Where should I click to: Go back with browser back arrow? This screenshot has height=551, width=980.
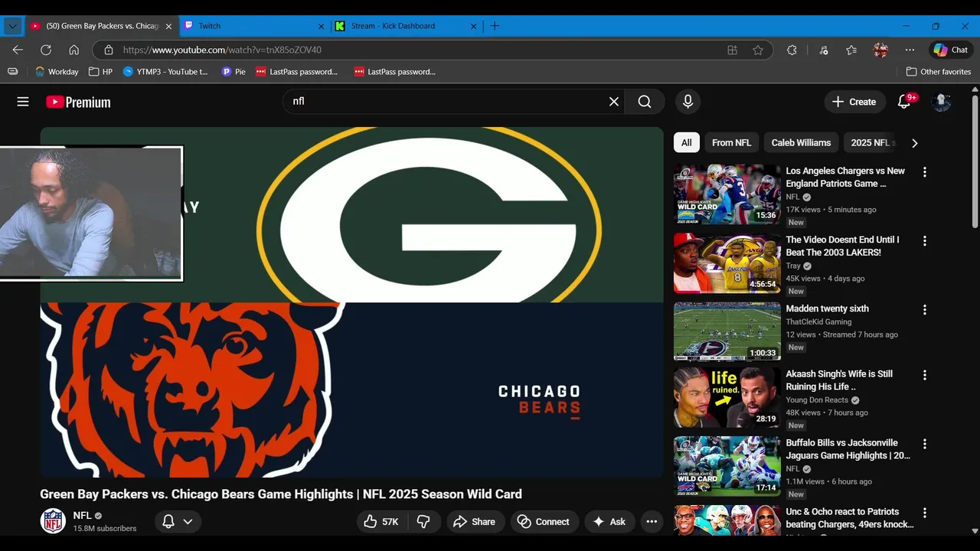[18, 50]
